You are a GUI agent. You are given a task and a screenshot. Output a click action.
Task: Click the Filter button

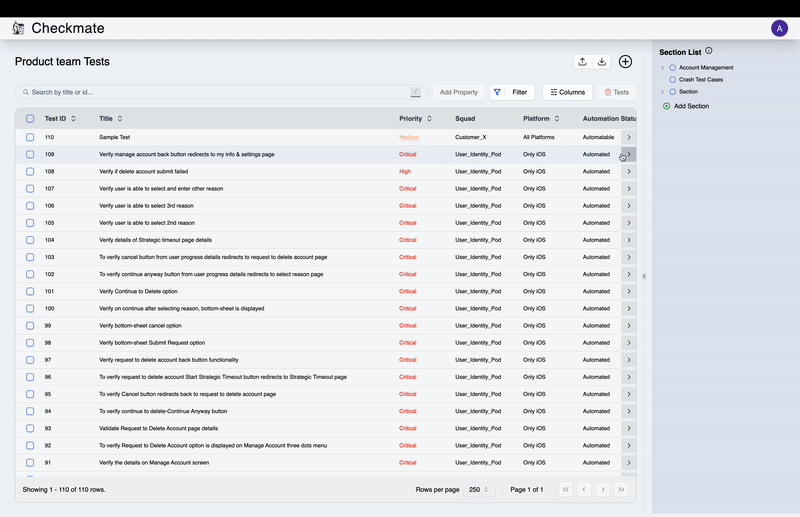click(x=511, y=92)
